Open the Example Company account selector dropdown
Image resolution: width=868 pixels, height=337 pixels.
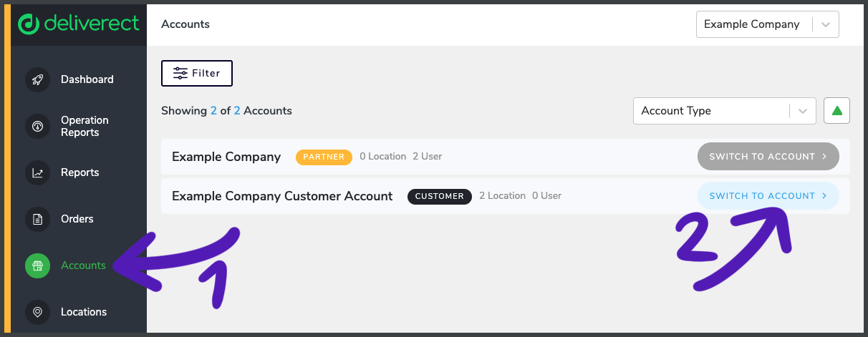[767, 24]
